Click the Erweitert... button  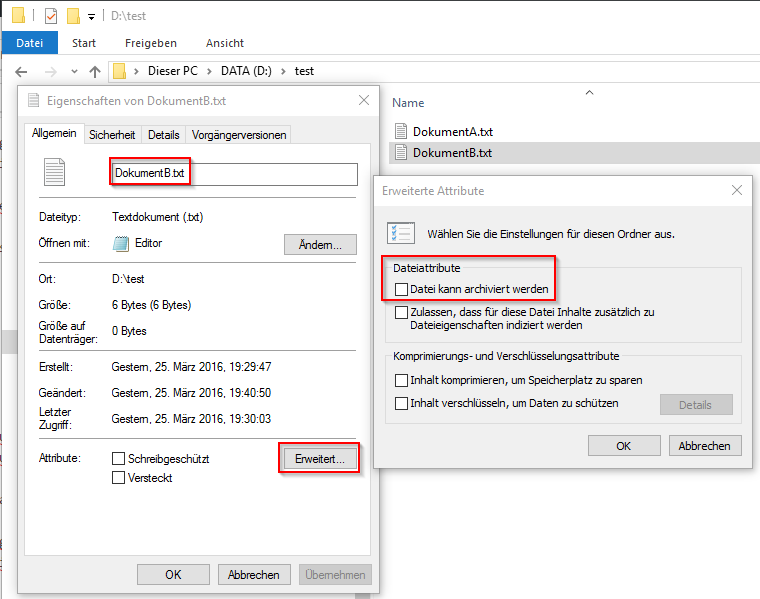(x=320, y=458)
